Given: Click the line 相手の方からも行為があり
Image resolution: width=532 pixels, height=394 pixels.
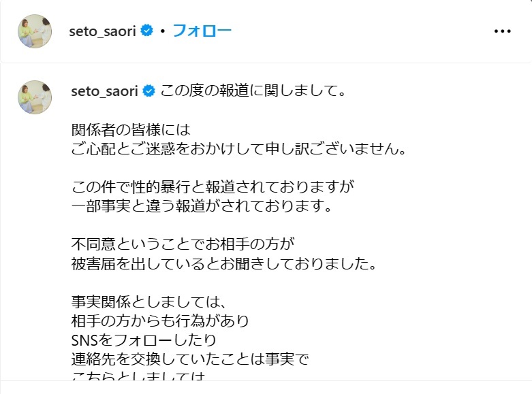Looking at the screenshot, I should tap(160, 321).
